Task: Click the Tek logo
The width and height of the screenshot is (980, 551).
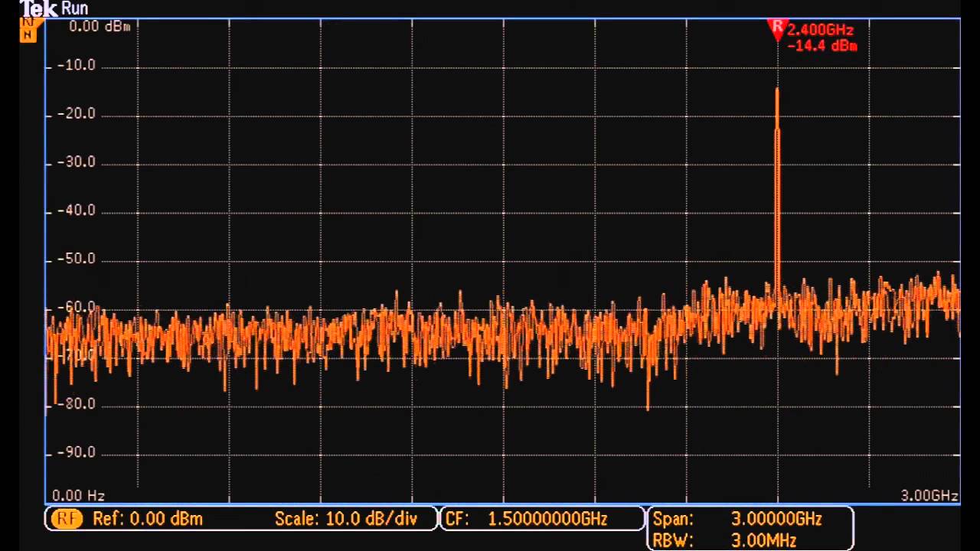Action: [x=38, y=9]
